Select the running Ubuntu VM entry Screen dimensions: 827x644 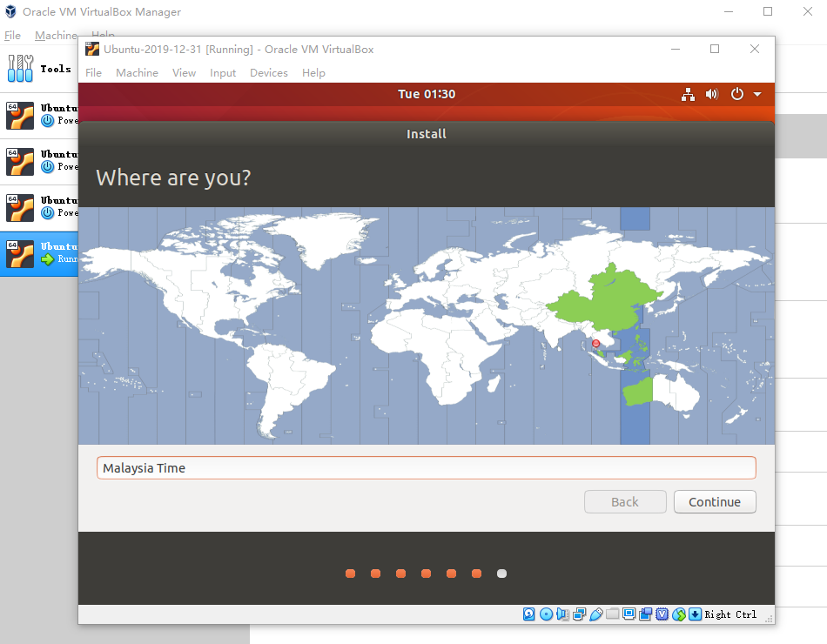(x=39, y=254)
